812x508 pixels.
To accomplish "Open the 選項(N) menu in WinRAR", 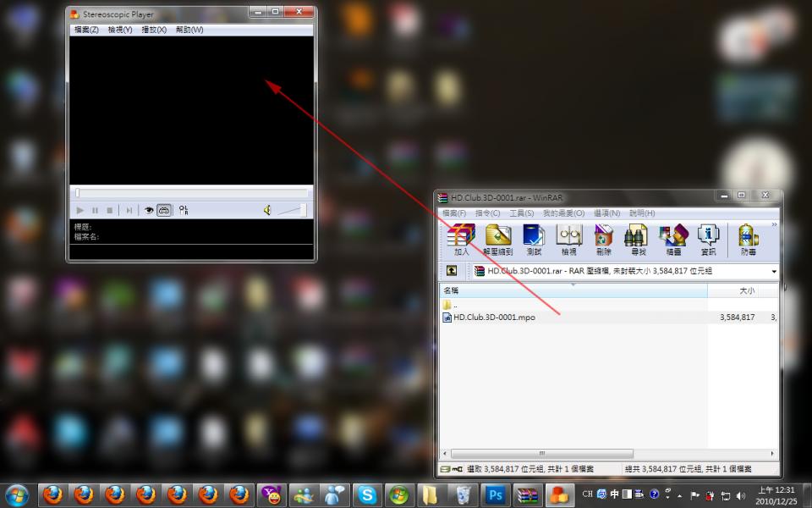I will tap(606, 213).
